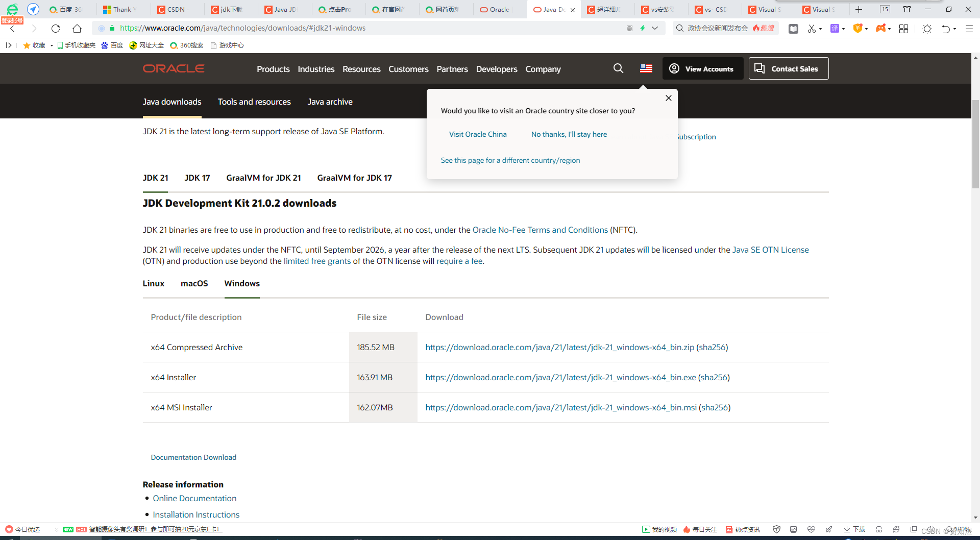Click Visit Oracle China link
Screen dimensions: 980x540
[478, 134]
